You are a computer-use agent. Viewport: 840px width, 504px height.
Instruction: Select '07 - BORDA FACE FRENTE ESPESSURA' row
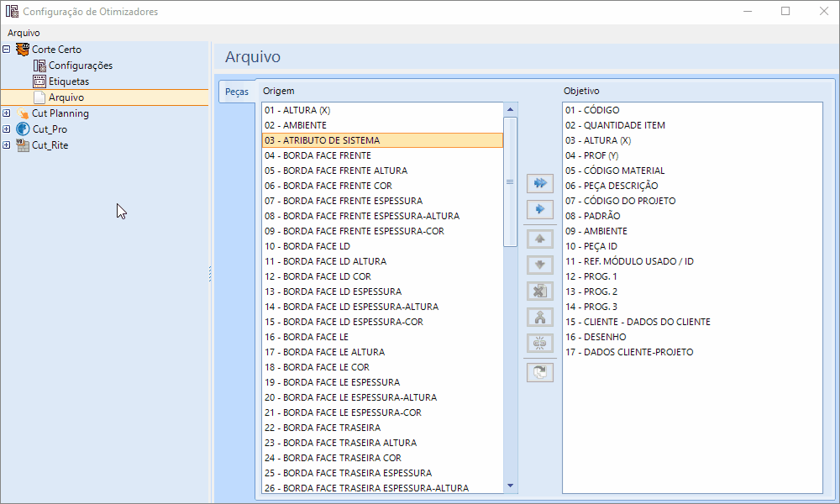tap(382, 201)
